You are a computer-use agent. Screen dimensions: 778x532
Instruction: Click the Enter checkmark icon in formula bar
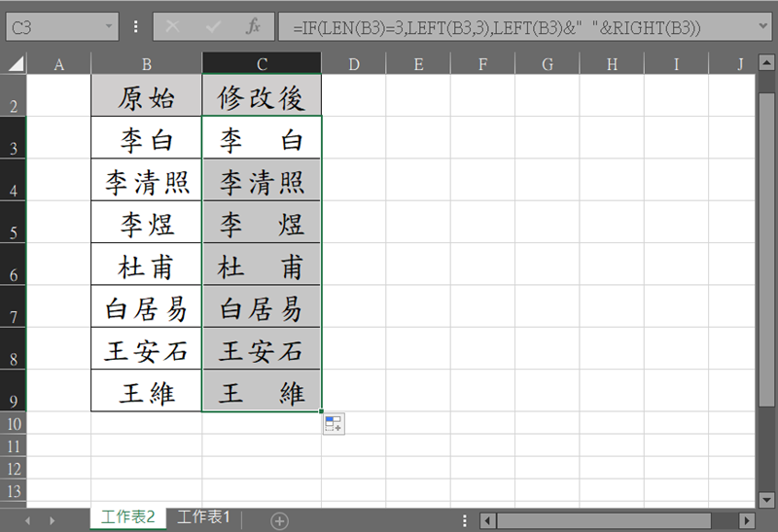coord(213,26)
